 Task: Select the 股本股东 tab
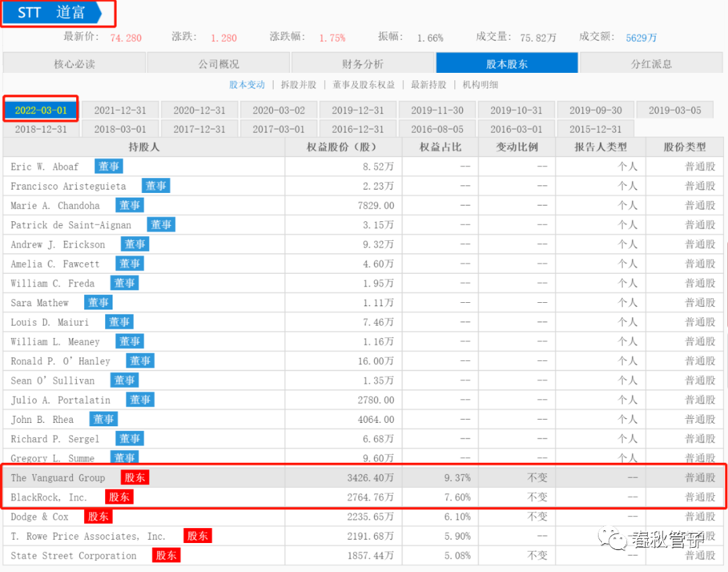[507, 63]
